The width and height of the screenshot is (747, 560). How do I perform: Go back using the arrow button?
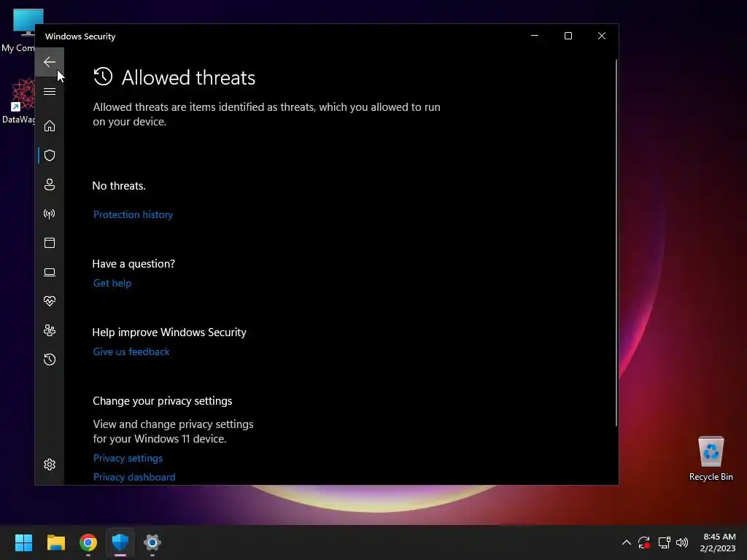[x=50, y=62]
